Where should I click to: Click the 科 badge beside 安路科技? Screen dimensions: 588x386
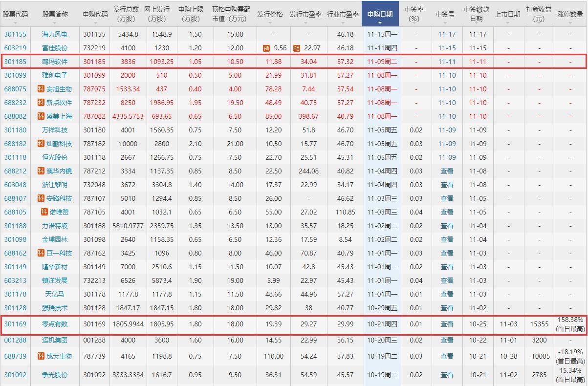coord(41,198)
